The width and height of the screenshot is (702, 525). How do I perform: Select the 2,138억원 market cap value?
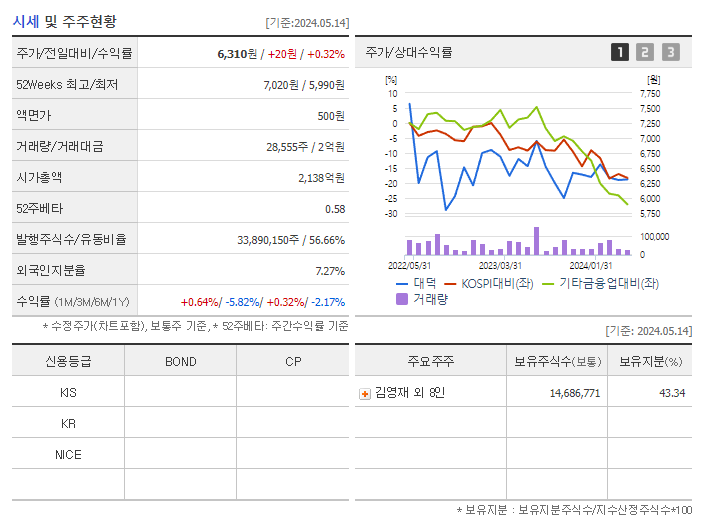321,178
